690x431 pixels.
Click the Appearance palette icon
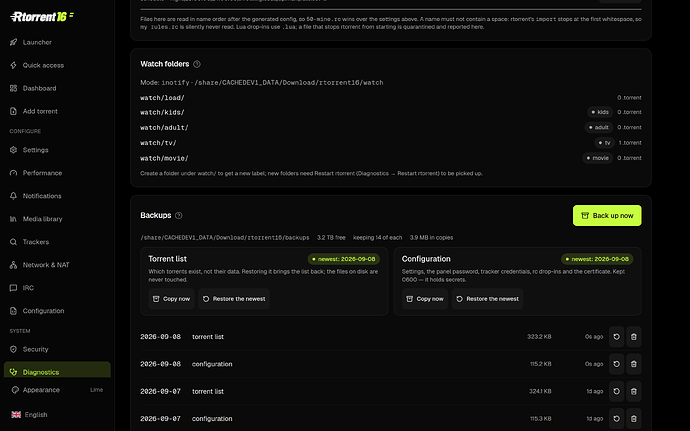[15, 390]
